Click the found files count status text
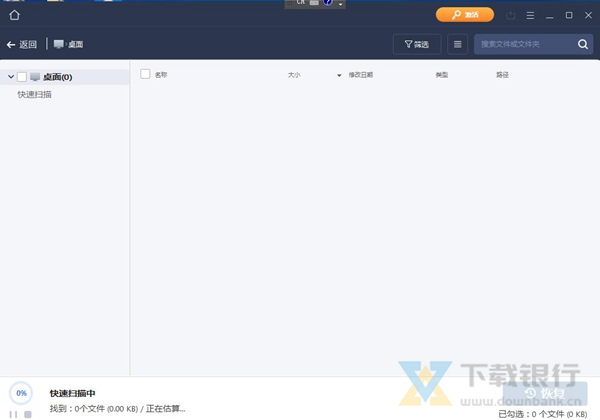The image size is (600, 420). click(117, 409)
